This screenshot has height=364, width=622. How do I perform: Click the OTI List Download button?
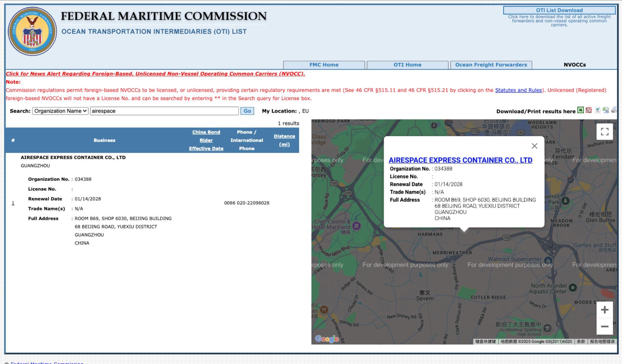tap(559, 10)
